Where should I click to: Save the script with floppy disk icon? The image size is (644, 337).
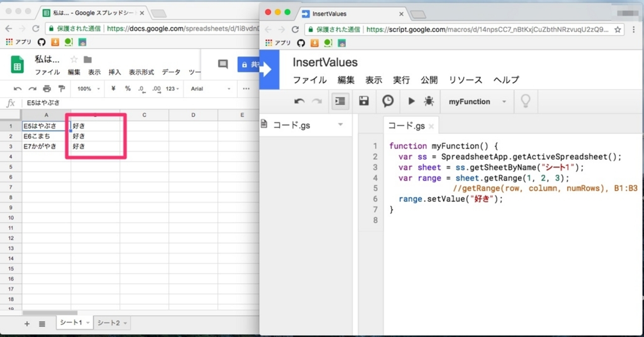(x=364, y=101)
